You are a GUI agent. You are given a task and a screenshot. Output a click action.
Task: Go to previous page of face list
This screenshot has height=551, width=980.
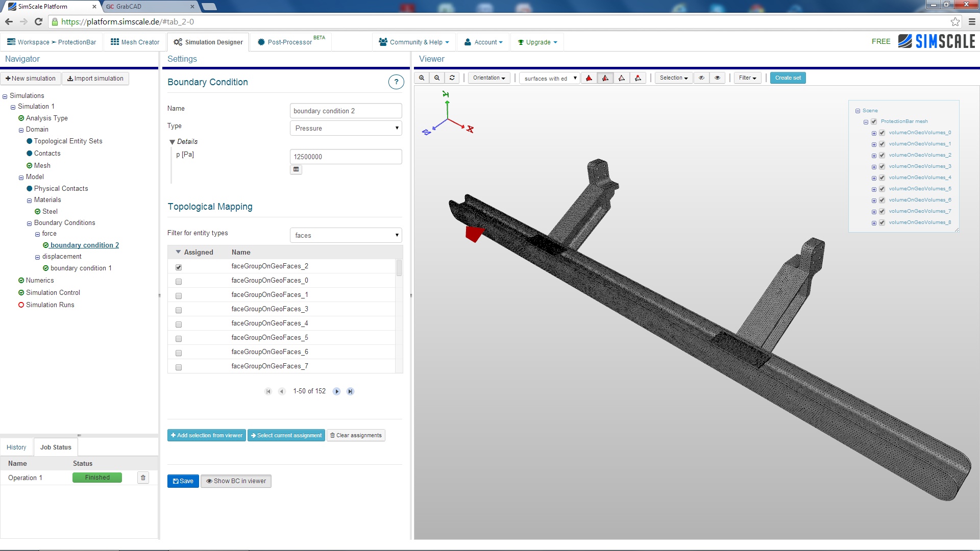tap(282, 392)
